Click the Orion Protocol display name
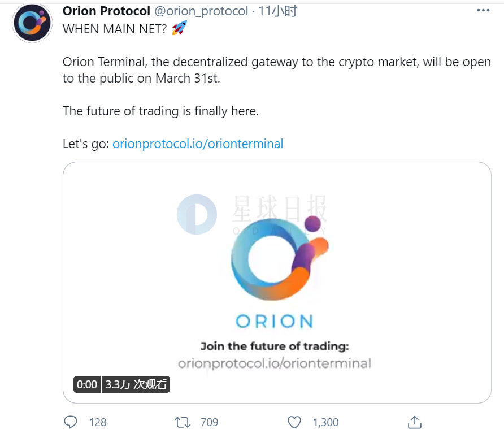The width and height of the screenshot is (504, 429). (x=106, y=11)
